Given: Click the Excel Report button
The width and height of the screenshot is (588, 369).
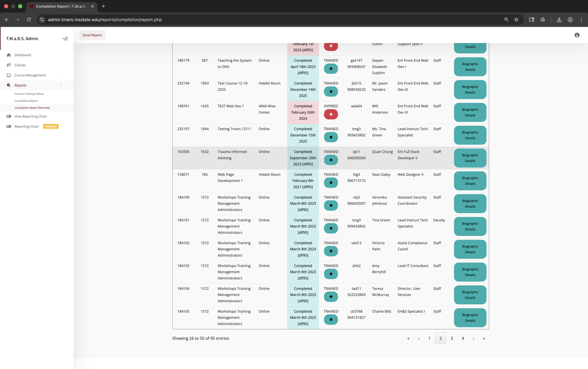Looking at the screenshot, I should pyautogui.click(x=92, y=35).
